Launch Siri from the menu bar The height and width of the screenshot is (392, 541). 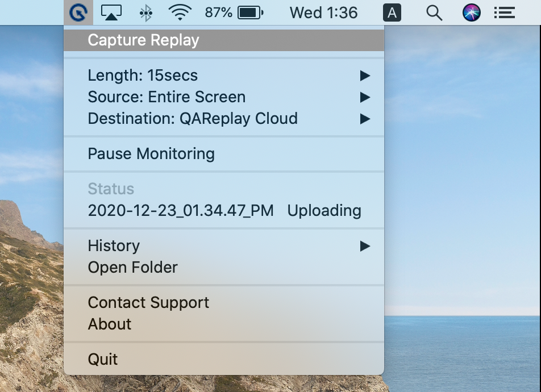point(472,12)
